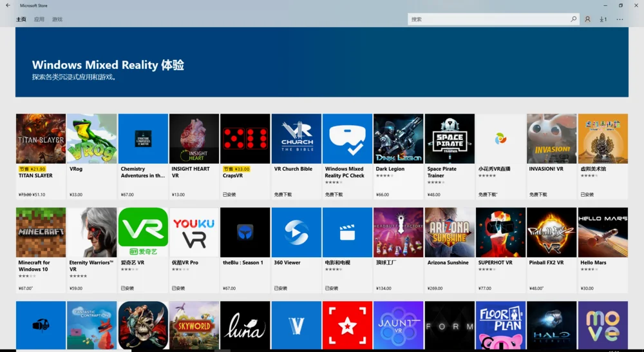
Task: Open downloads and updates icon
Action: 603,19
